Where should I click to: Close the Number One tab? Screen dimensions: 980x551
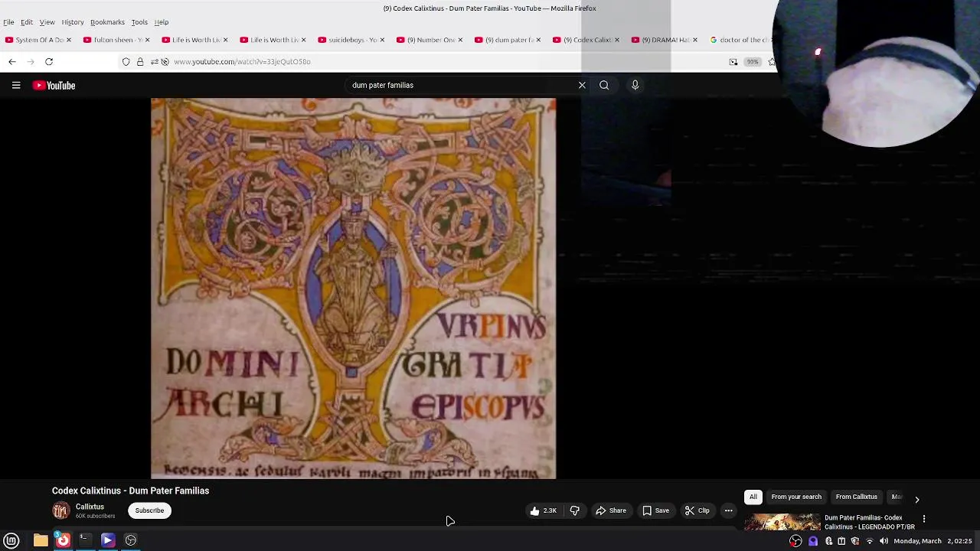[460, 40]
